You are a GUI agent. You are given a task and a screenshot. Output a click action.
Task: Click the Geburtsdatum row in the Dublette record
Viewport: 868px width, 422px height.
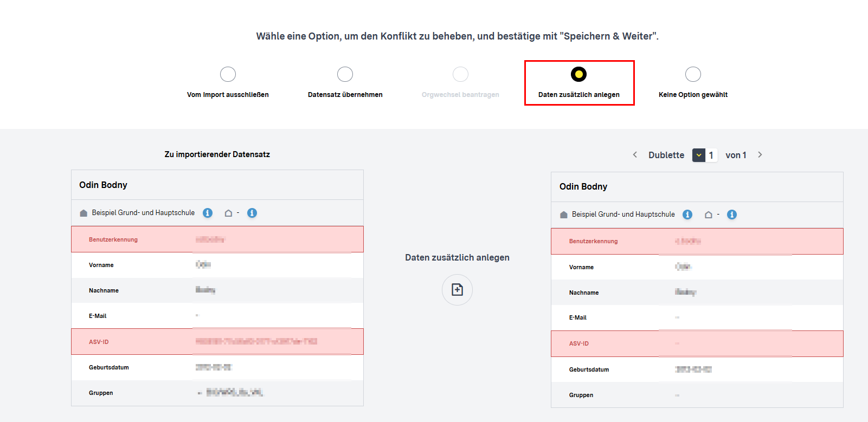tap(697, 369)
